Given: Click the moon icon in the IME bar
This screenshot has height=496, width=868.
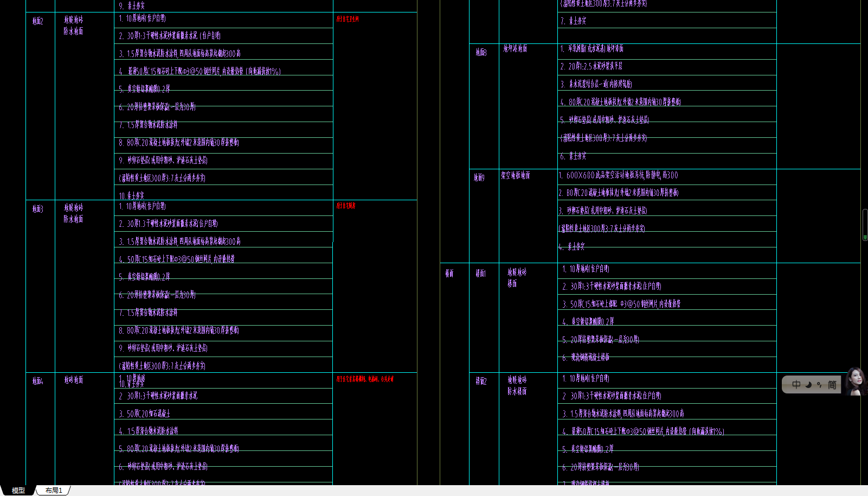Looking at the screenshot, I should coord(808,385).
